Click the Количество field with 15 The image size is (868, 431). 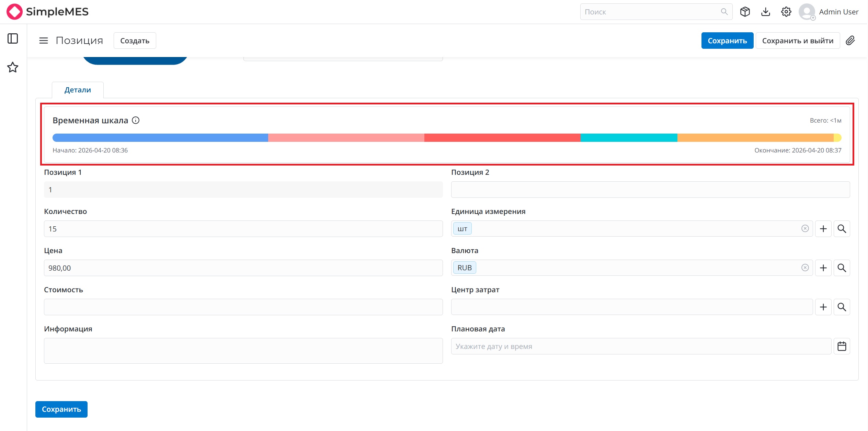pyautogui.click(x=243, y=229)
